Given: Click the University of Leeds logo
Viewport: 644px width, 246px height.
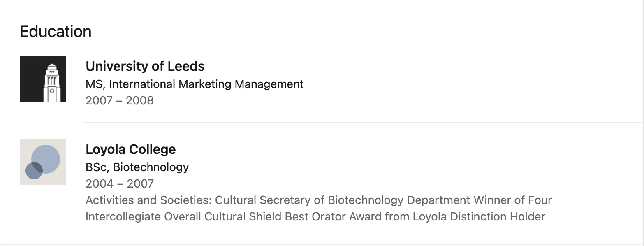Looking at the screenshot, I should [43, 79].
